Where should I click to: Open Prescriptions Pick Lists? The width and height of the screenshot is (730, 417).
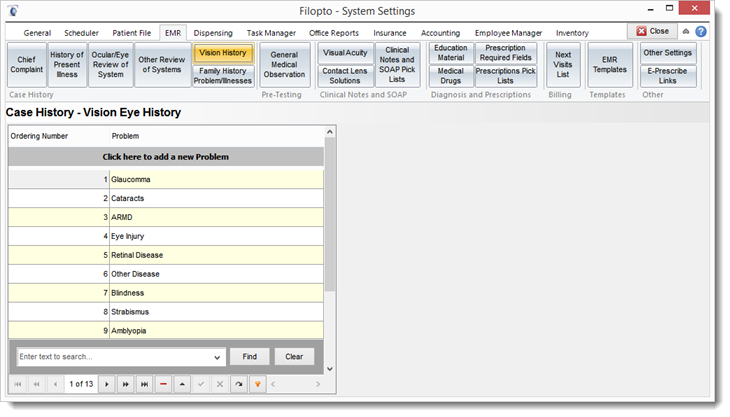506,76
